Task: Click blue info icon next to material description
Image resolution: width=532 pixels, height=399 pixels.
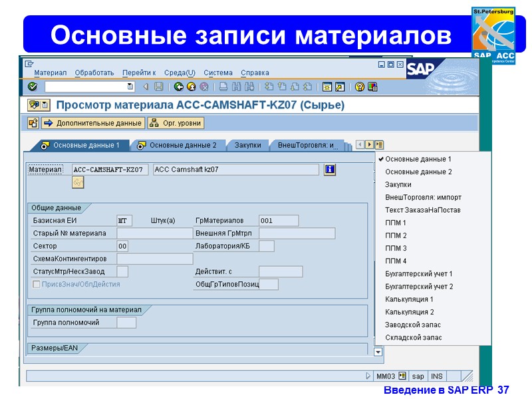Action: point(330,170)
